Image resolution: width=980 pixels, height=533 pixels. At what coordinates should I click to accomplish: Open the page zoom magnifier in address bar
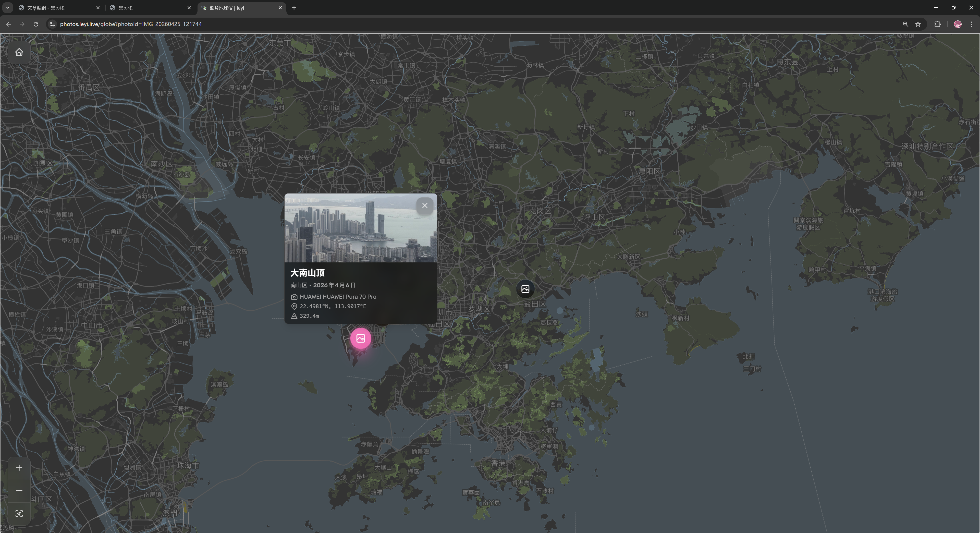[905, 24]
